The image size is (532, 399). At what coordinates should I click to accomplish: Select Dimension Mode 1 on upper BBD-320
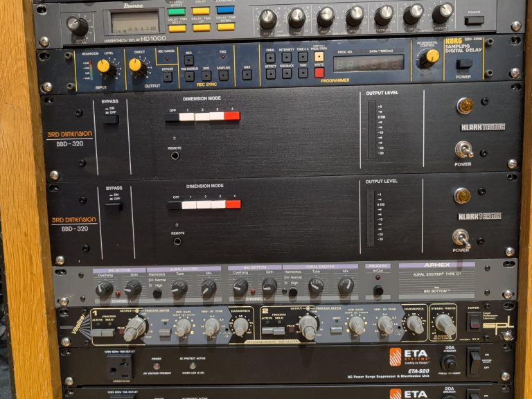[x=186, y=116]
